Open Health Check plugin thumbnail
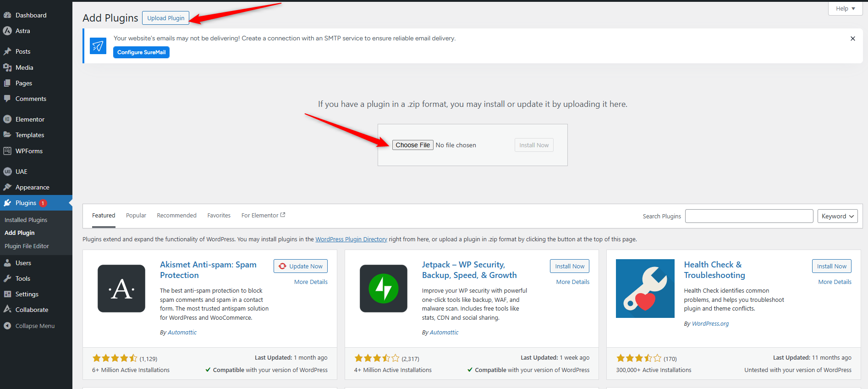This screenshot has height=389, width=868. pyautogui.click(x=645, y=289)
